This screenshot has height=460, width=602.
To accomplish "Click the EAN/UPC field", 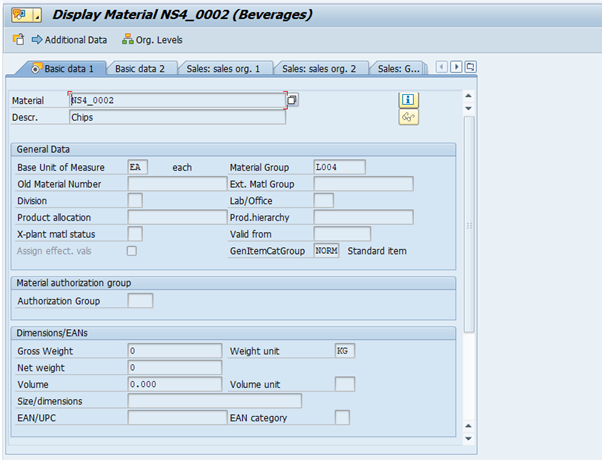I will 177,418.
